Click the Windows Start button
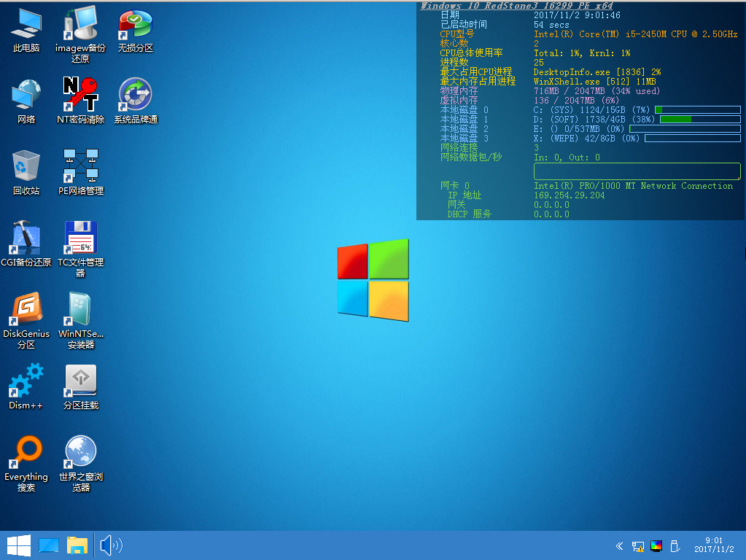Screen dimensions: 746x560 (19, 545)
